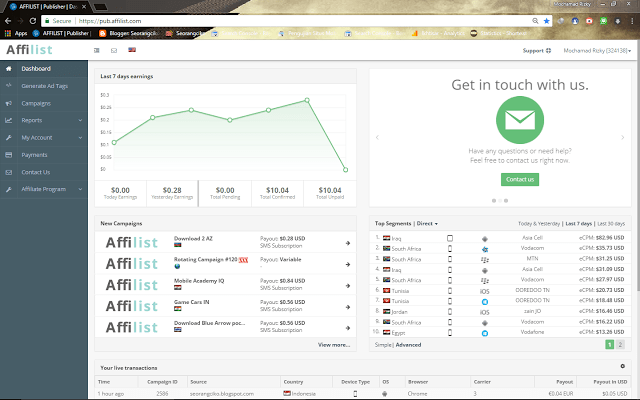640x400 pixels.
Task: Click the View more campaigns link
Action: (334, 344)
